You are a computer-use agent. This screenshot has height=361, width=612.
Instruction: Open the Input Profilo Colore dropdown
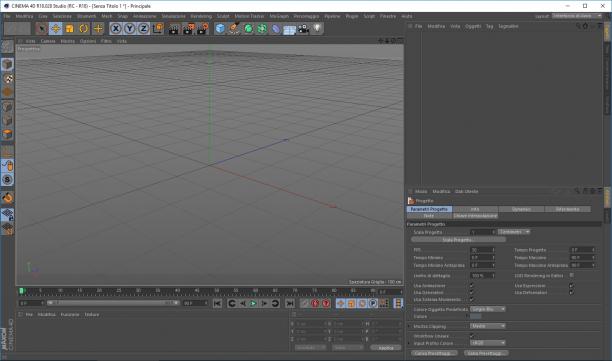coord(488,343)
